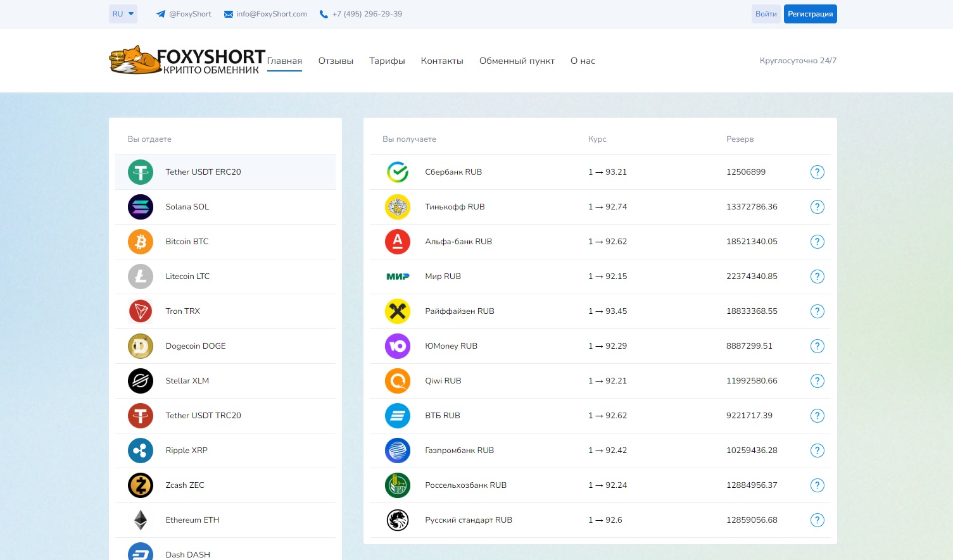
Task: Select the Dogecoin DOGE icon
Action: pos(141,346)
